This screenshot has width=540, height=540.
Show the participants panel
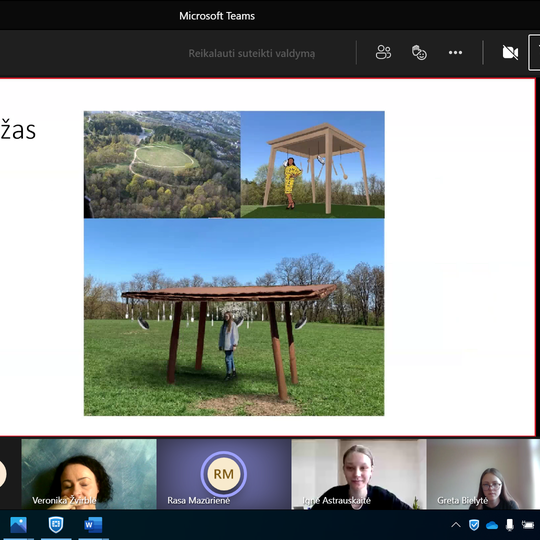coord(383,53)
